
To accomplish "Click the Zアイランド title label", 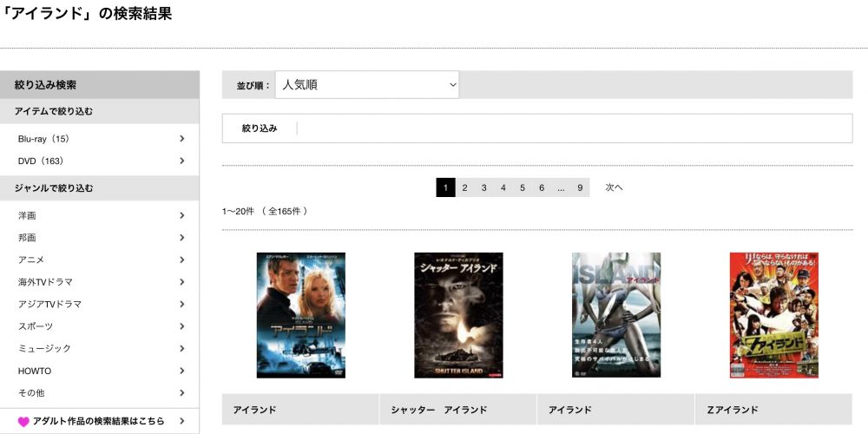I will click(x=733, y=411).
